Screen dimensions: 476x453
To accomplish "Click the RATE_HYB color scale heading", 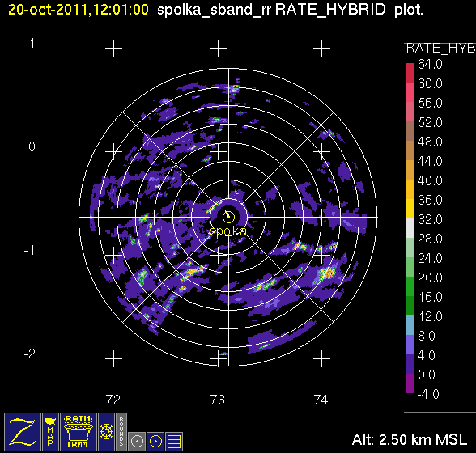I will point(440,49).
